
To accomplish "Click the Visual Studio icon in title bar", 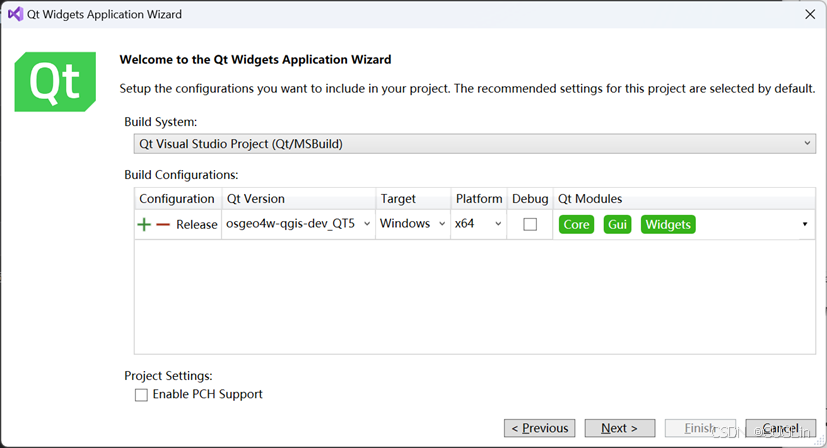I will point(15,14).
